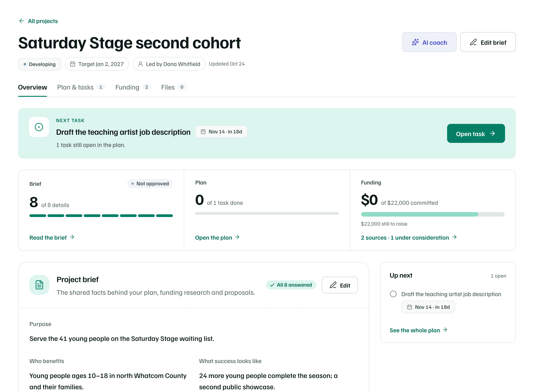Click the back arrow beside All projects
534x392 pixels.
click(x=21, y=21)
